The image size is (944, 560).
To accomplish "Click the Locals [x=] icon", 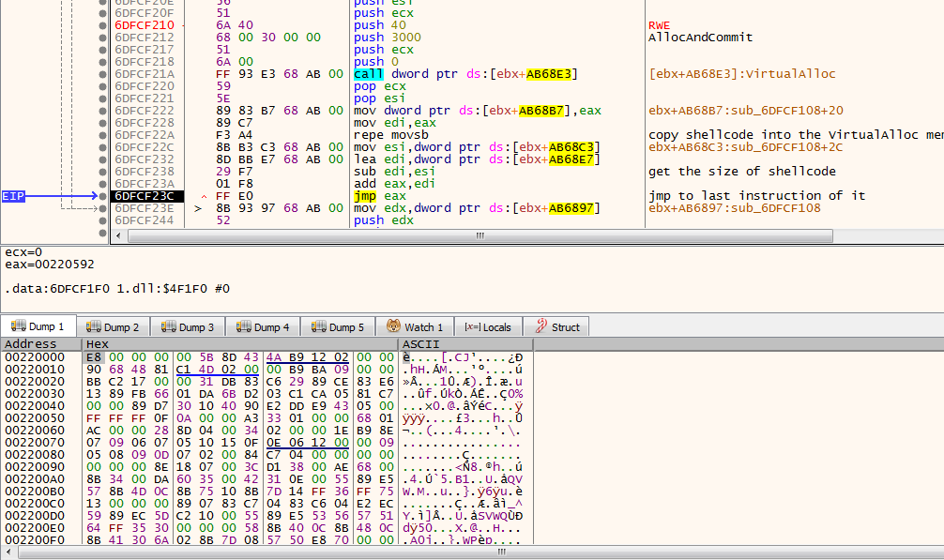I will [471, 327].
